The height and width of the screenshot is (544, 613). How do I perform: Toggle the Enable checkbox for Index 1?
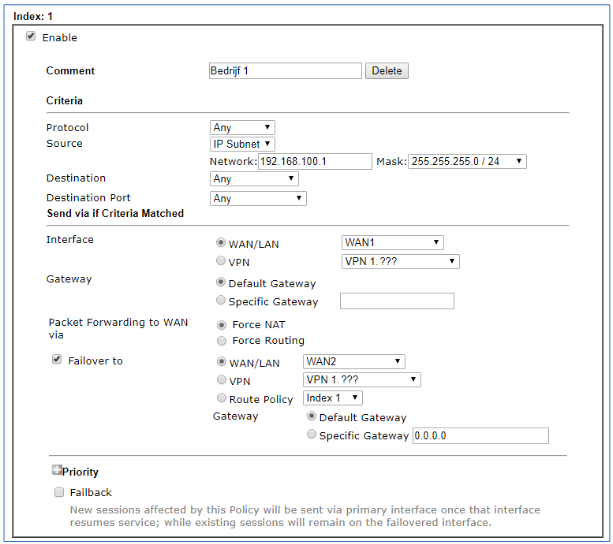coord(31,37)
